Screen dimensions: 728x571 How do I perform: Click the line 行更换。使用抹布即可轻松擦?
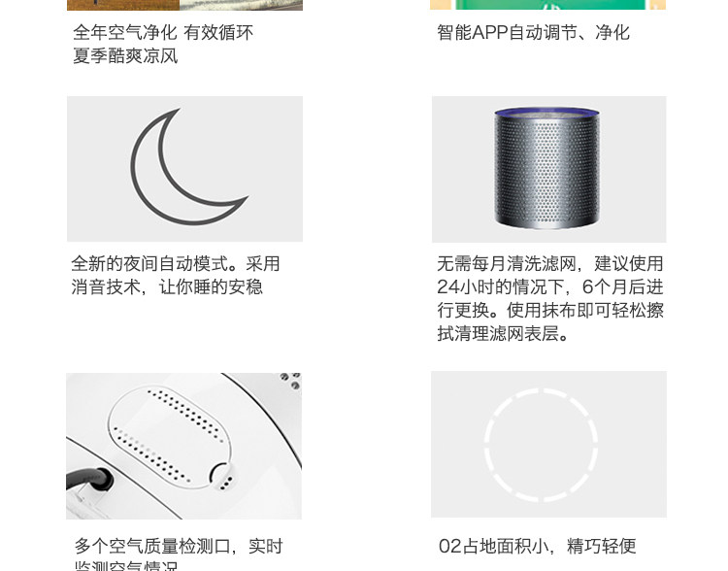tap(550, 311)
